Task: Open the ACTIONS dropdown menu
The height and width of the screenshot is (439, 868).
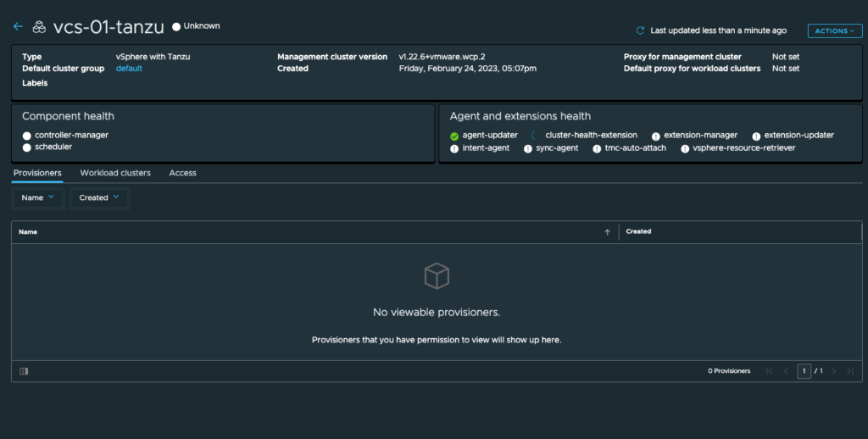Action: (835, 31)
